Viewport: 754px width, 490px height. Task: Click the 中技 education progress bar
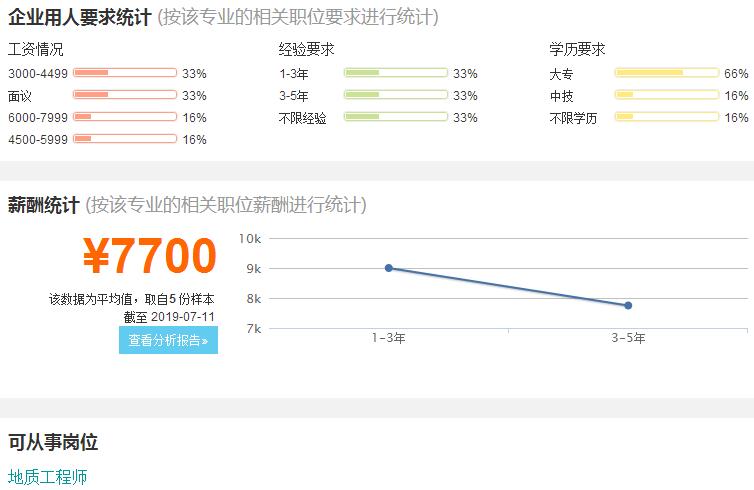[x=667, y=95]
